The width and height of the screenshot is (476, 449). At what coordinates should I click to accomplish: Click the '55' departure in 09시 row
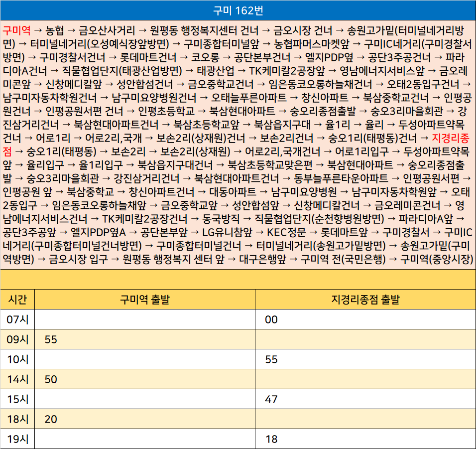(51, 339)
